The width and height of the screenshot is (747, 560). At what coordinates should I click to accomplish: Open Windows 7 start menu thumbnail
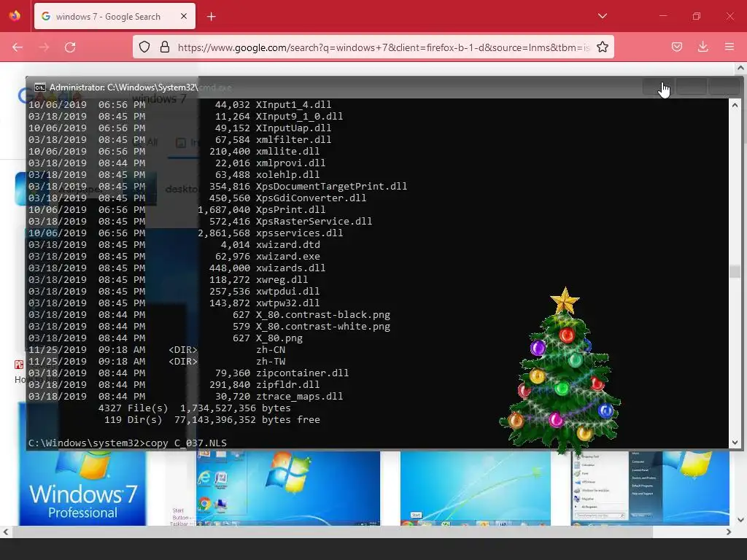650,488
